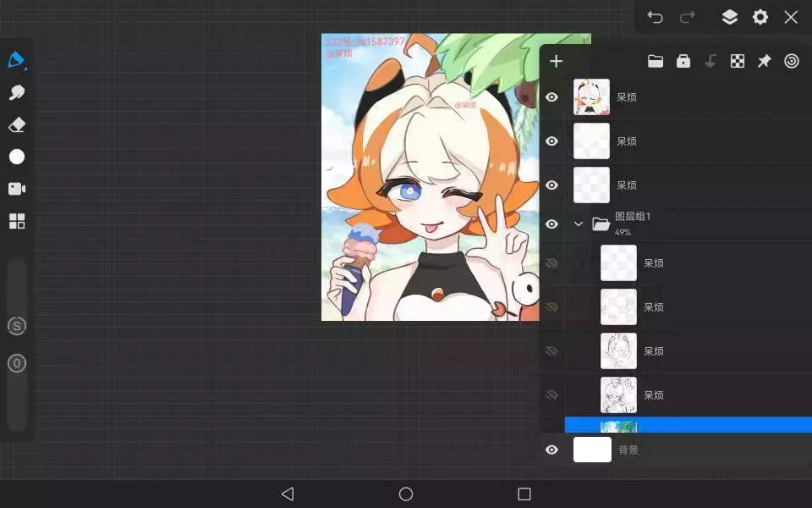Hide the top 呆烦 layer with character thumbnail

(552, 97)
